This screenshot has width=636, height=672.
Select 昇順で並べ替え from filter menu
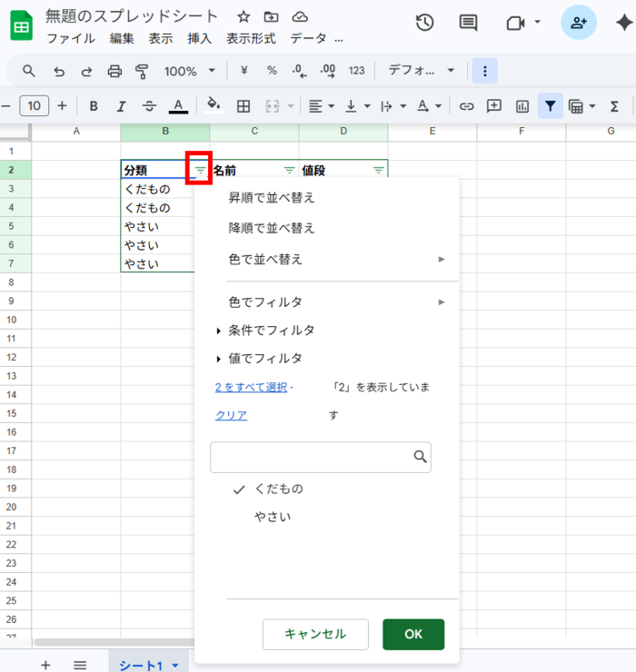pos(272,197)
